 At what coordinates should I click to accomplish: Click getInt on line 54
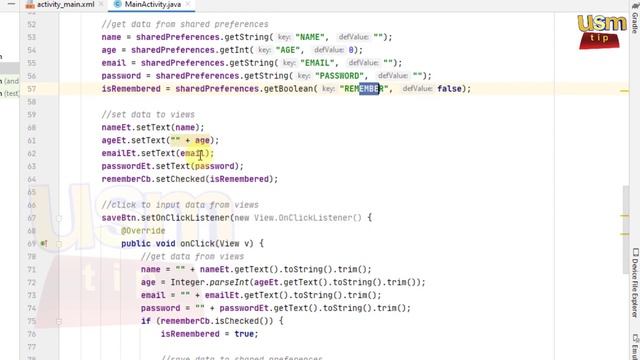pos(234,50)
